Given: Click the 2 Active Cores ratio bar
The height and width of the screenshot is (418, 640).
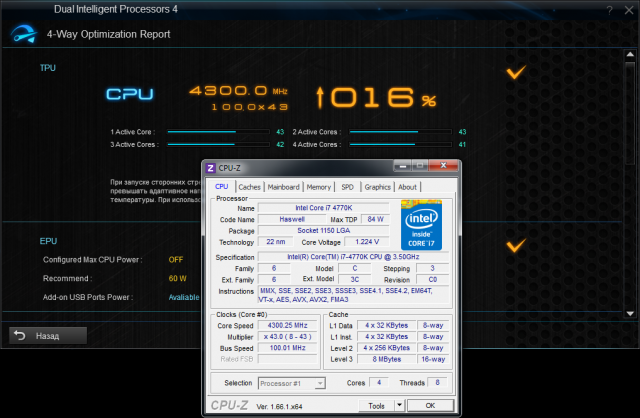Looking at the screenshot, I should click(400, 132).
